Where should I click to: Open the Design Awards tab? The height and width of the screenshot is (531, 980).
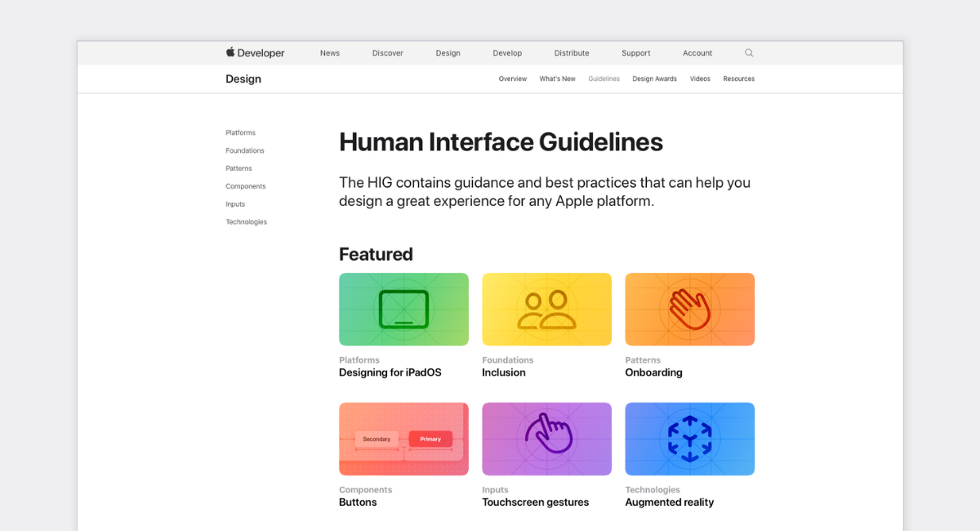point(654,79)
